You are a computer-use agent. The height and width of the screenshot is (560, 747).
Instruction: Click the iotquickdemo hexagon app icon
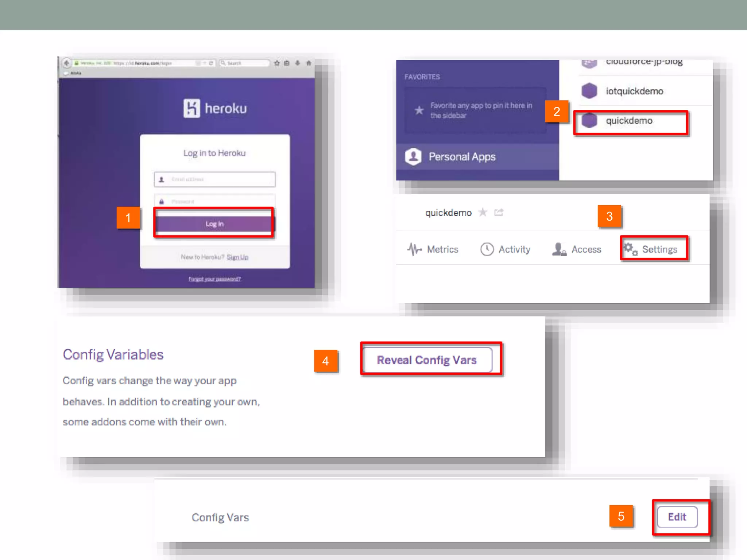click(589, 91)
